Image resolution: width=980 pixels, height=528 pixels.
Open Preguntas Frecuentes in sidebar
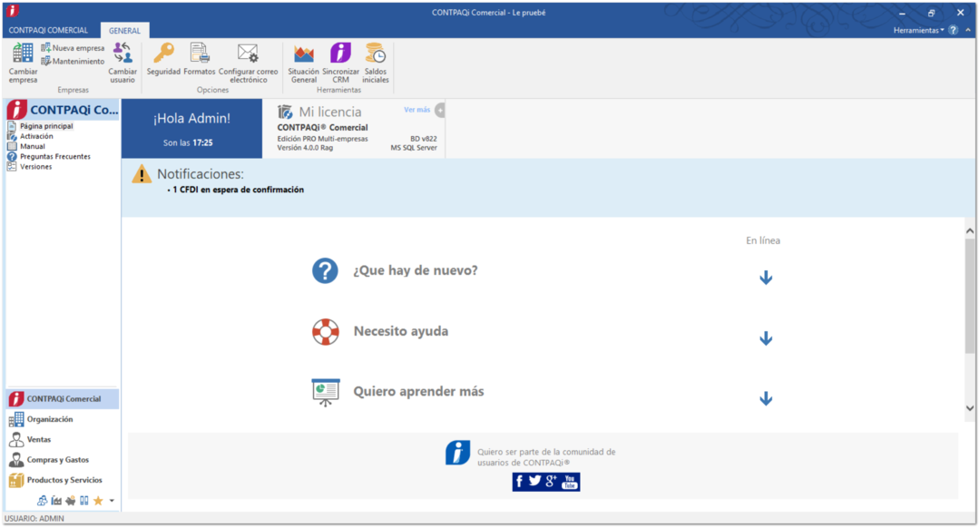click(54, 157)
